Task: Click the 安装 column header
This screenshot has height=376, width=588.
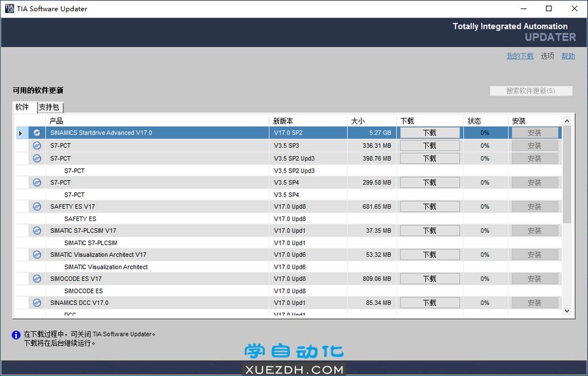Action: 535,121
